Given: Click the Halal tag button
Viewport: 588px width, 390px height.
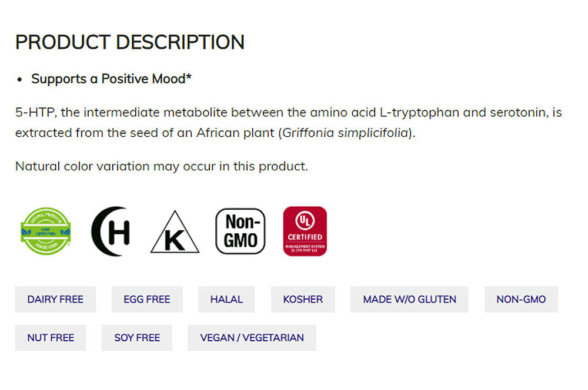Looking at the screenshot, I should 226,299.
